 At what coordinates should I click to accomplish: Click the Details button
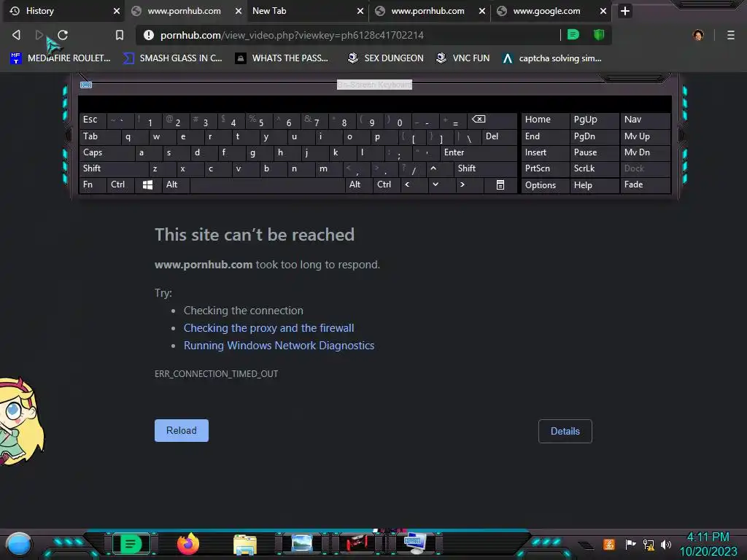565,431
